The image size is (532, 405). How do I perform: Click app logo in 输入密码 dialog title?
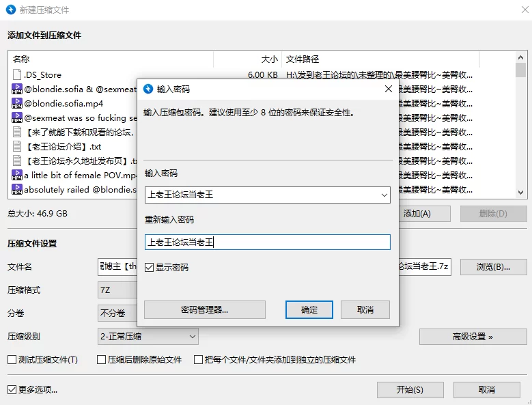point(148,89)
